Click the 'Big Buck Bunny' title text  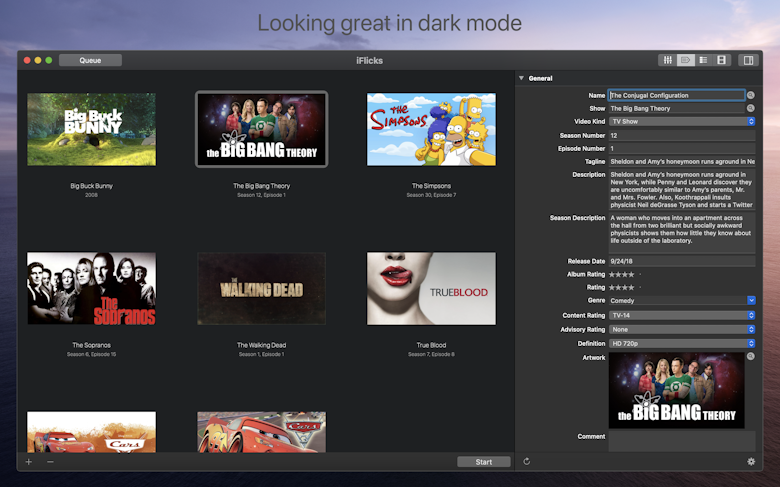click(x=92, y=186)
